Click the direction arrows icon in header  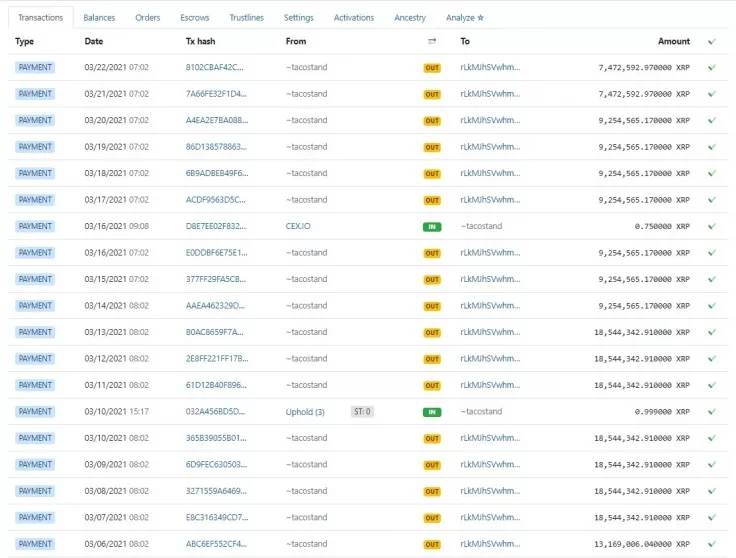click(x=432, y=41)
